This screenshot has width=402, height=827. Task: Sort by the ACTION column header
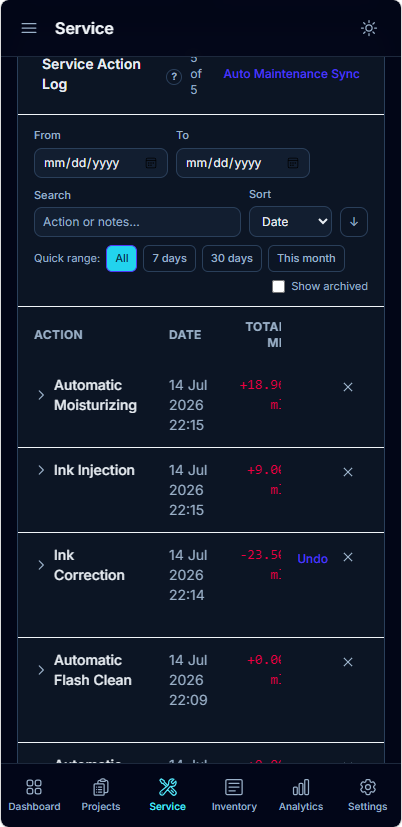coord(58,335)
